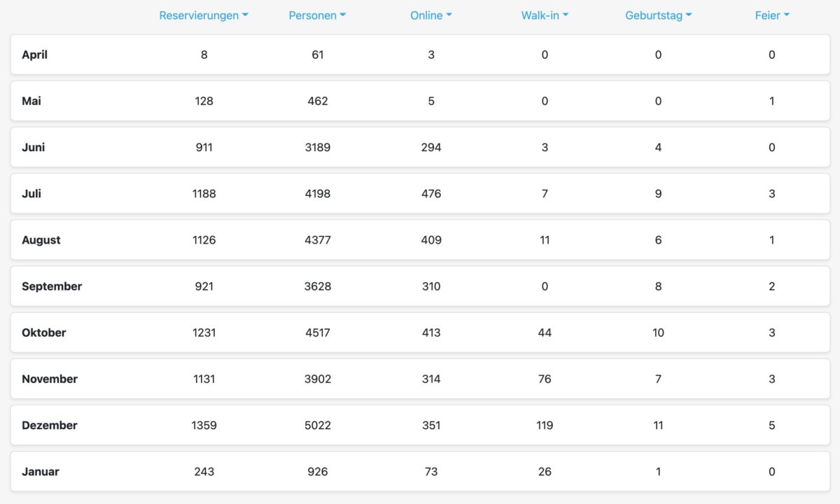Image resolution: width=840 pixels, height=504 pixels.
Task: Click Dezember's 119 Walk-in value
Action: (x=545, y=426)
